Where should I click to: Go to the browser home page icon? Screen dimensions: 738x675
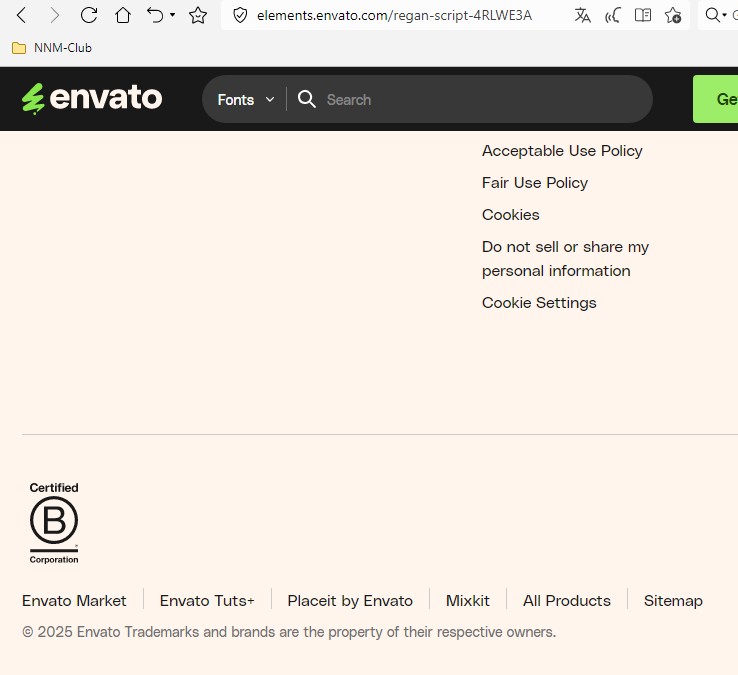point(122,15)
